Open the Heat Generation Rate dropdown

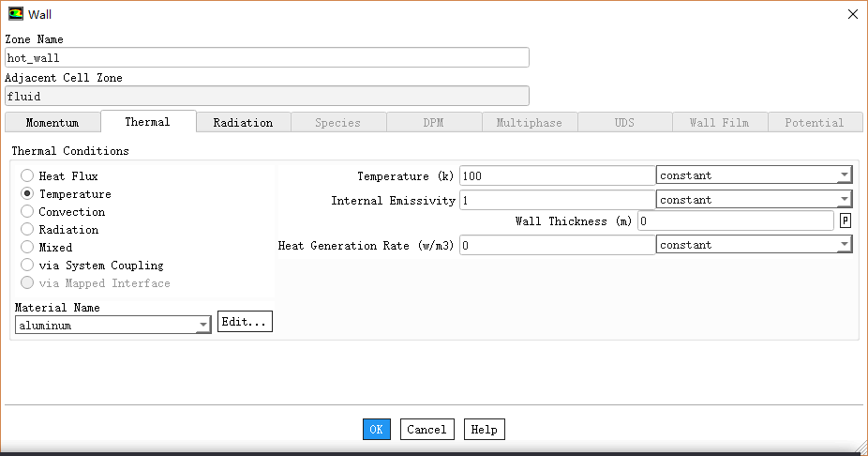754,245
